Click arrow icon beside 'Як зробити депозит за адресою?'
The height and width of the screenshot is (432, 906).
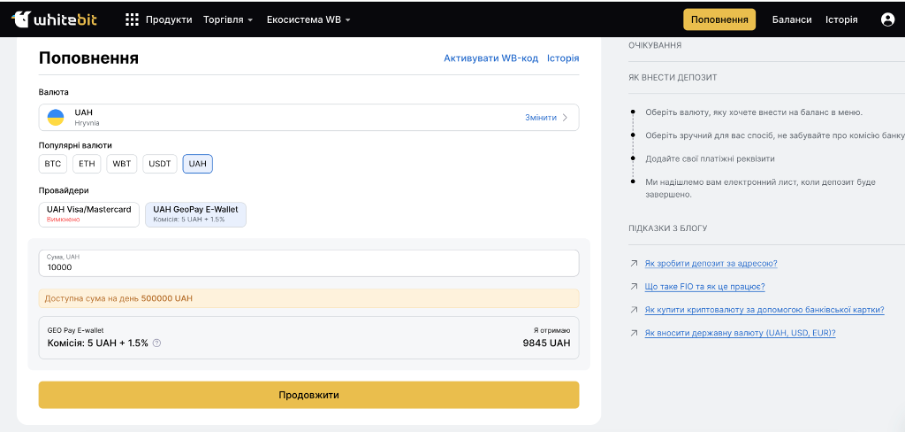tap(634, 264)
